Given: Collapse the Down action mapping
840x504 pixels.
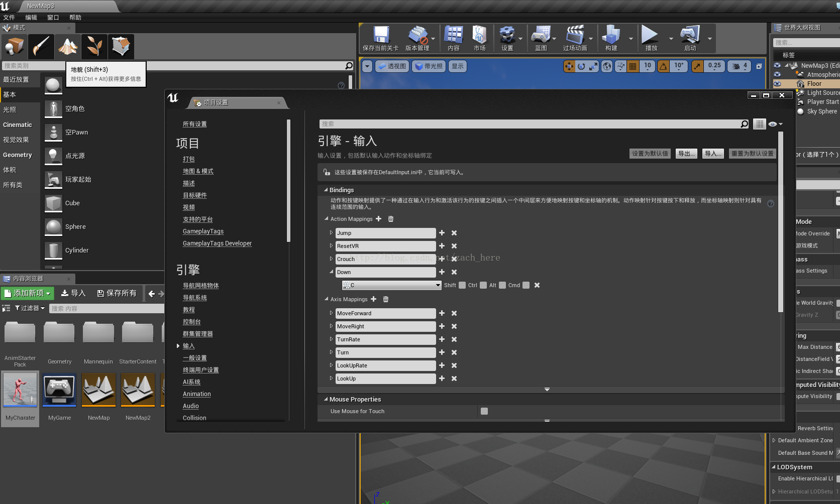Looking at the screenshot, I should [x=331, y=272].
